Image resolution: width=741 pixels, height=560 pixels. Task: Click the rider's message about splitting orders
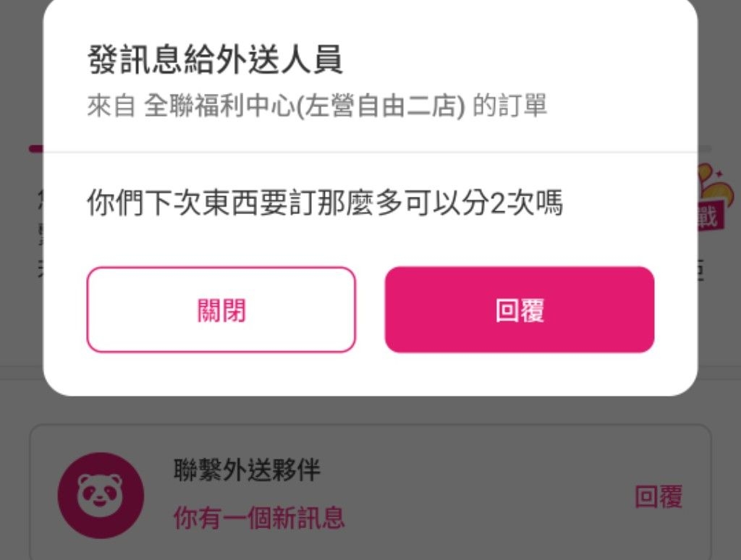point(324,204)
